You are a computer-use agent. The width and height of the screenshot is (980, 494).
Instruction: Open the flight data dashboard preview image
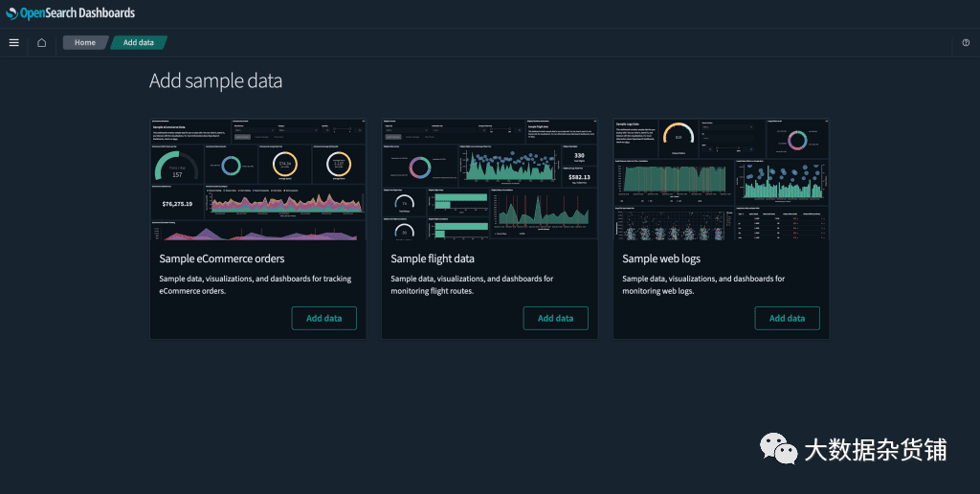(489, 179)
